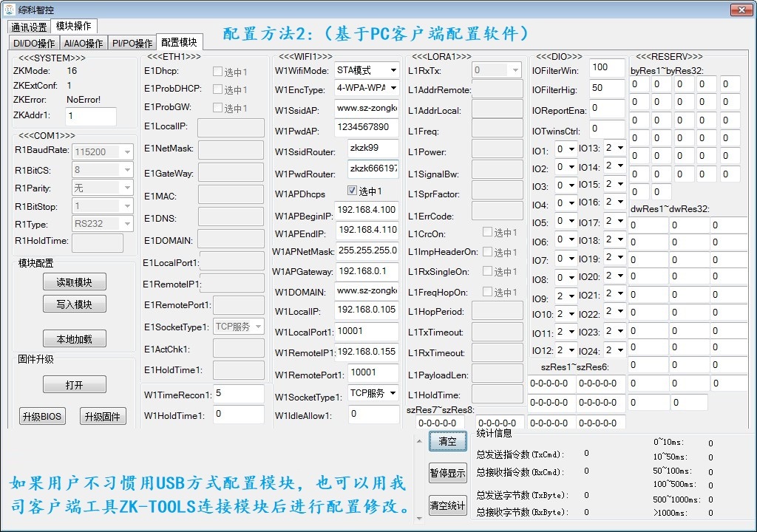
Task: Open the W1WifiMode dropdown
Action: (x=367, y=70)
